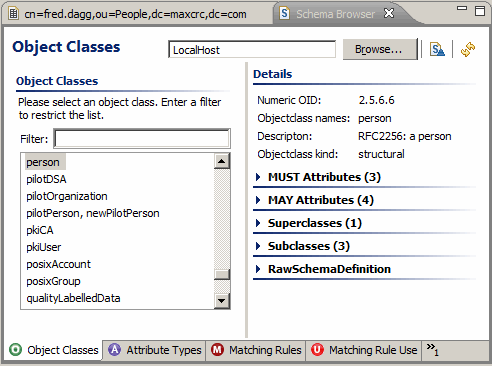Switch to the Matching Rules tab

click(256, 350)
